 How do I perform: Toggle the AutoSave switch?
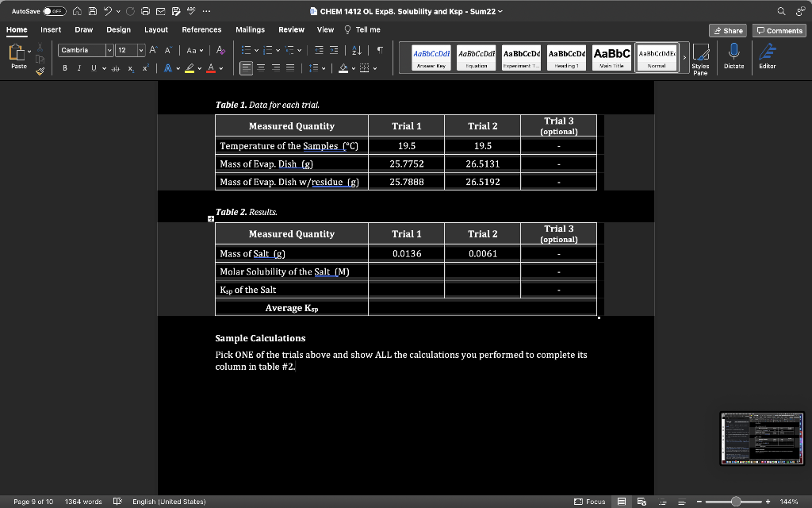pyautogui.click(x=55, y=11)
